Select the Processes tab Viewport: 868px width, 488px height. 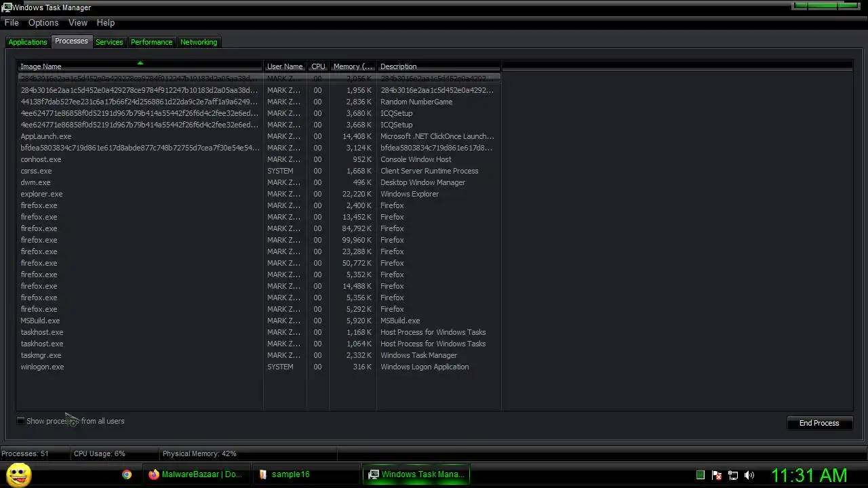[x=71, y=41]
